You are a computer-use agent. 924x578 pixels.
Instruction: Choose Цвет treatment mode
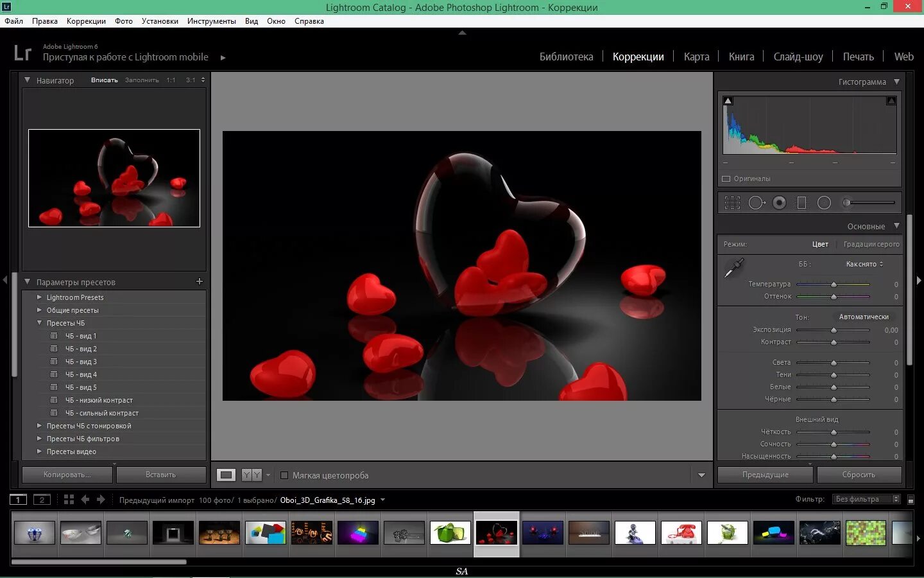point(820,244)
